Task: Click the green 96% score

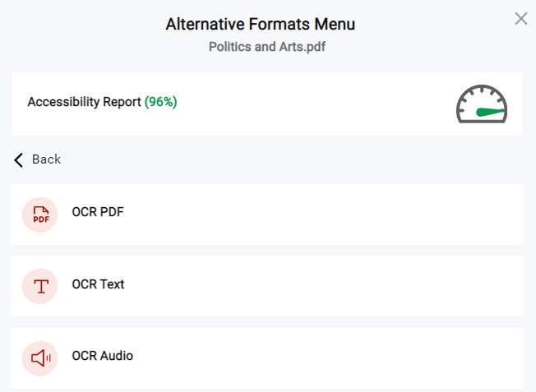Action: point(160,102)
